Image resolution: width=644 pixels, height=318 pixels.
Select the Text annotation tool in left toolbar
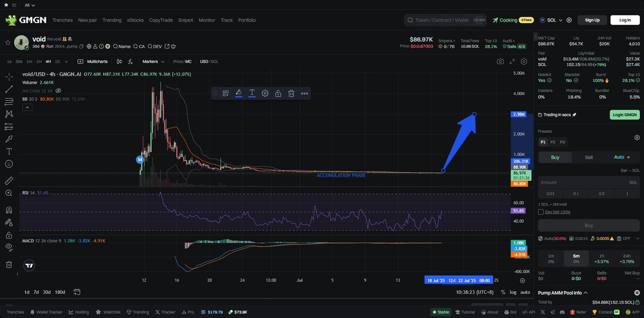(9, 151)
